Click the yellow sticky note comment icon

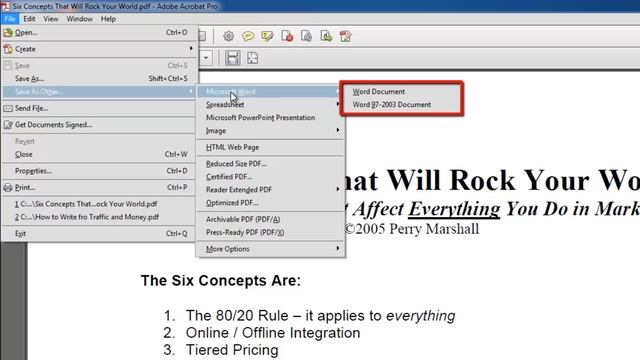tap(248, 36)
